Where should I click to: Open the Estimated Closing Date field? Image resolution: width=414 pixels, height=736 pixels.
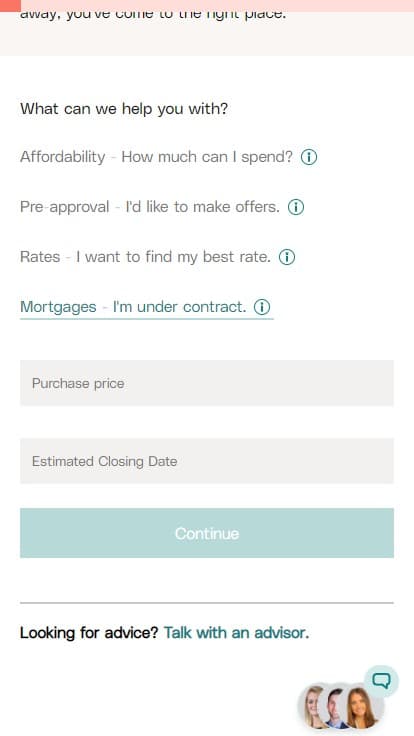click(x=207, y=461)
